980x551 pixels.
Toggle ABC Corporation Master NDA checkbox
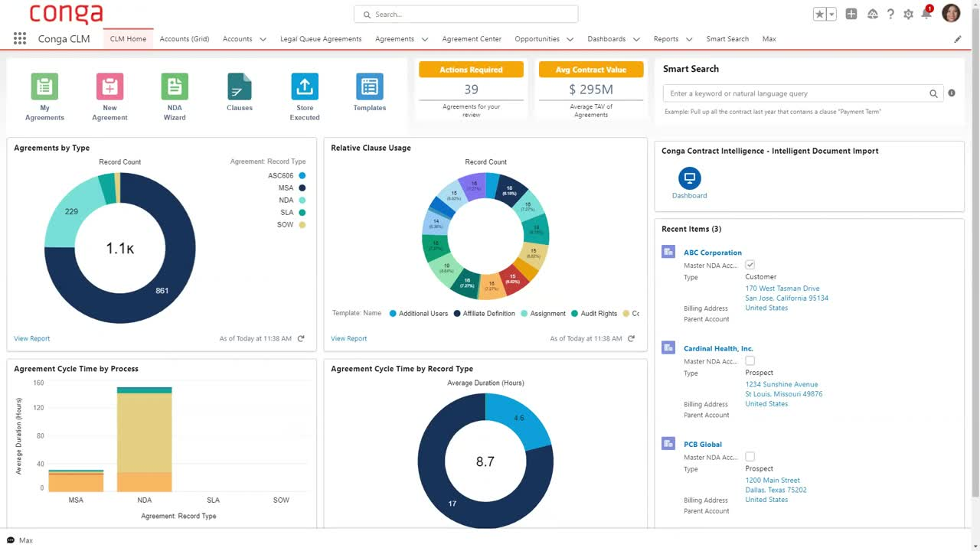[x=750, y=265]
